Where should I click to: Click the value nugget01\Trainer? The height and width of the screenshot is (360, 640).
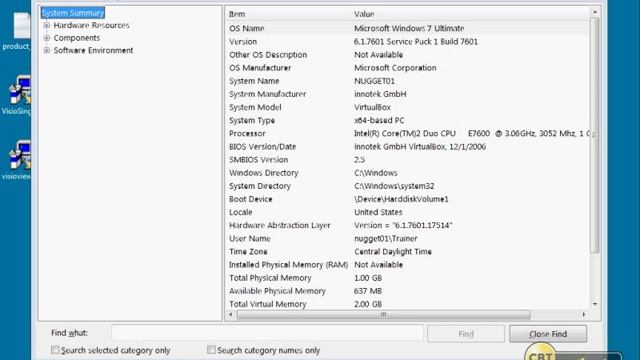coord(386,238)
